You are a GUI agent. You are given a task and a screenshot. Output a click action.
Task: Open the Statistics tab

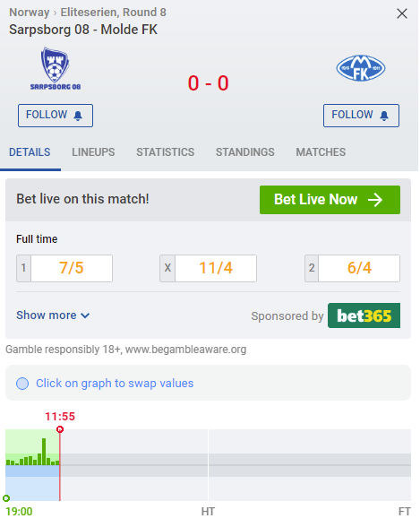(x=165, y=152)
